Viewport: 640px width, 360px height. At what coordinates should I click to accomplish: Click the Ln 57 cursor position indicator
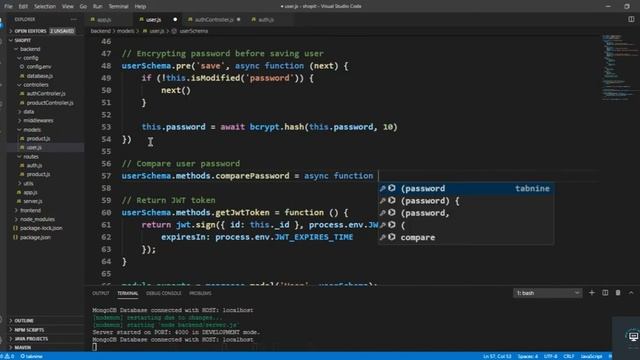coord(497,356)
